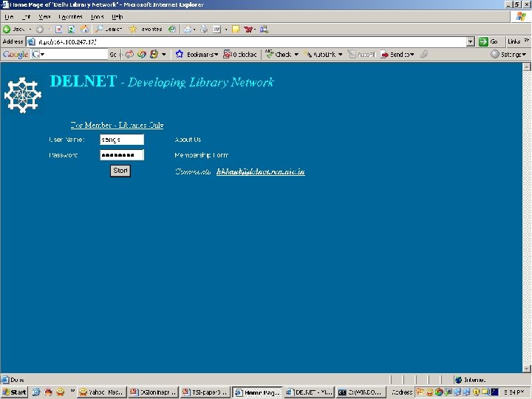Viewport: 532px width, 399px height.
Task: Open the Windows Start button
Action: pyautogui.click(x=14, y=392)
